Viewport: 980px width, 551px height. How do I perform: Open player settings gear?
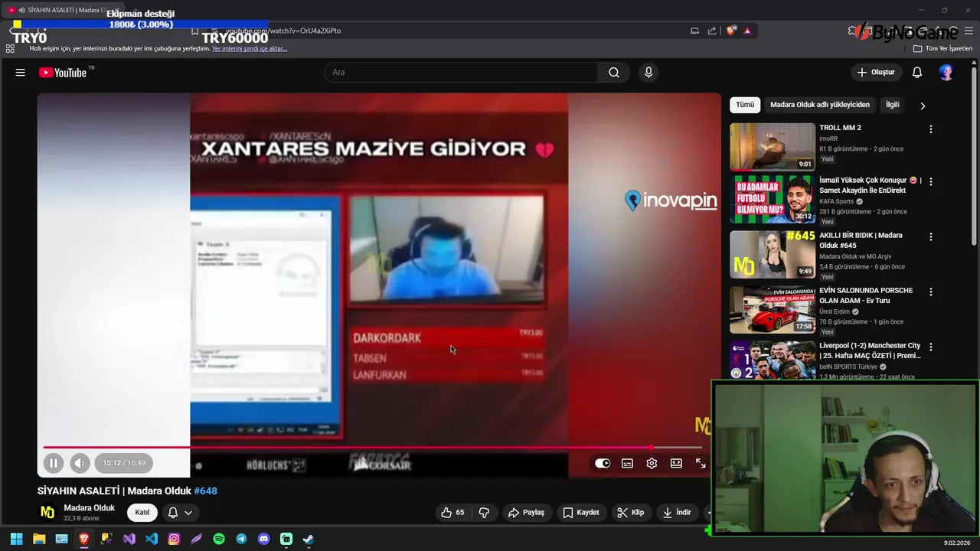point(652,463)
